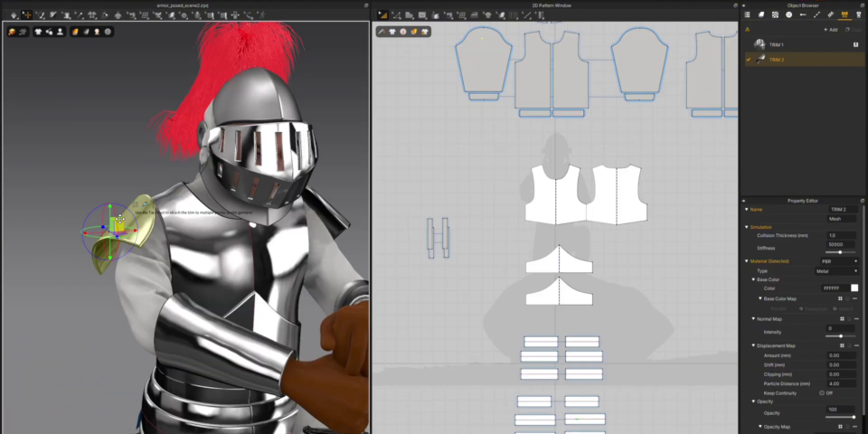Click the texture grid icon beside Normal Map
This screenshot has width=868, height=434.
pos(841,318)
